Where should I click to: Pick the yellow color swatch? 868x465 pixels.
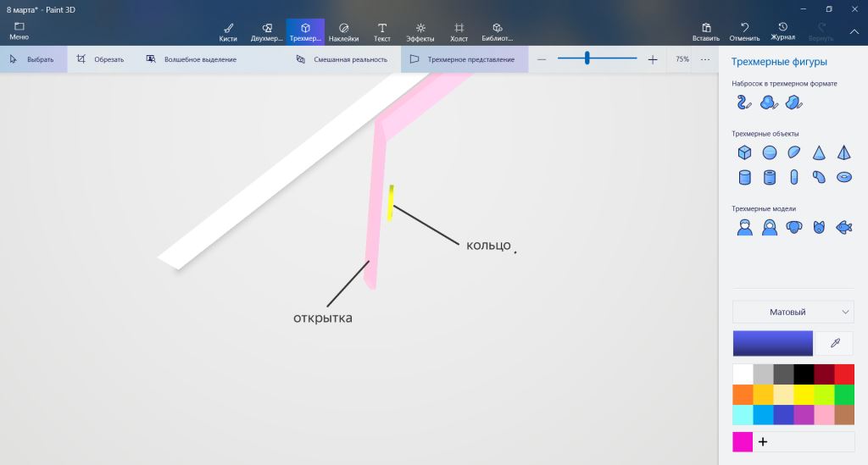804,395
